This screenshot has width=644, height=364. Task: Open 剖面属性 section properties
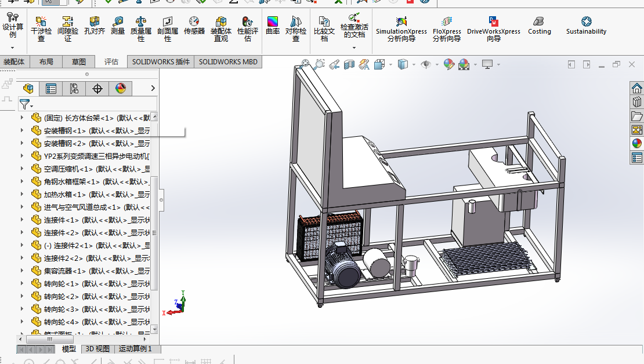pos(168,29)
